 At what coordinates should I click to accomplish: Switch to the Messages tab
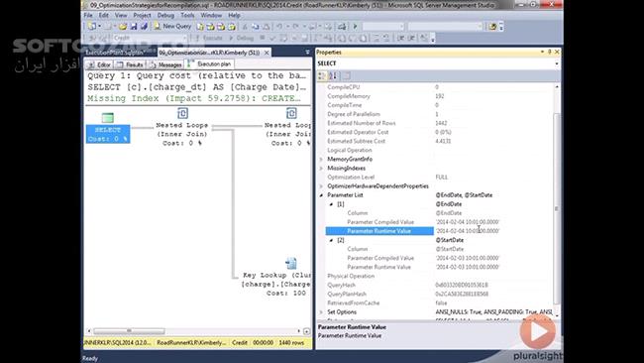pyautogui.click(x=165, y=64)
